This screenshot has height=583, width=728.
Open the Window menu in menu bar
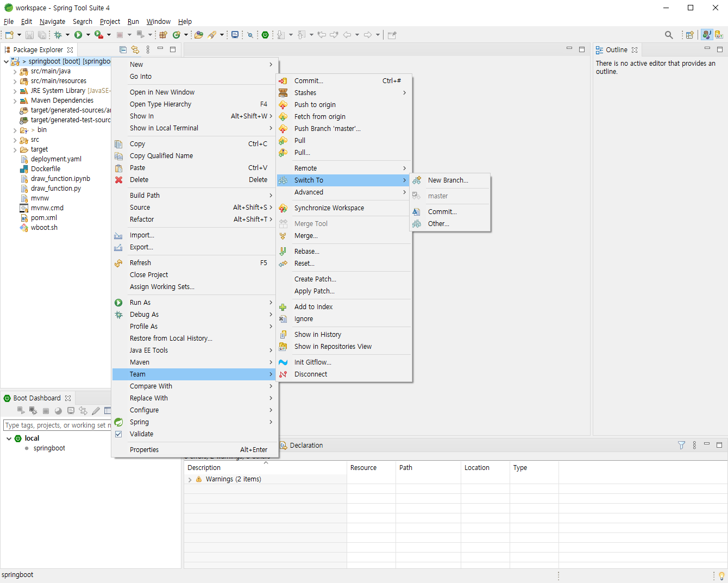point(159,22)
